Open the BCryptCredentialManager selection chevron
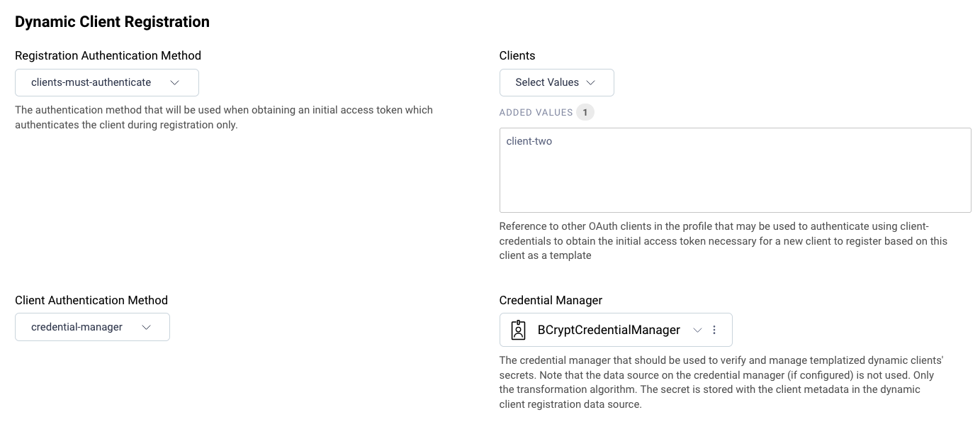Image resolution: width=980 pixels, height=422 pixels. (697, 330)
